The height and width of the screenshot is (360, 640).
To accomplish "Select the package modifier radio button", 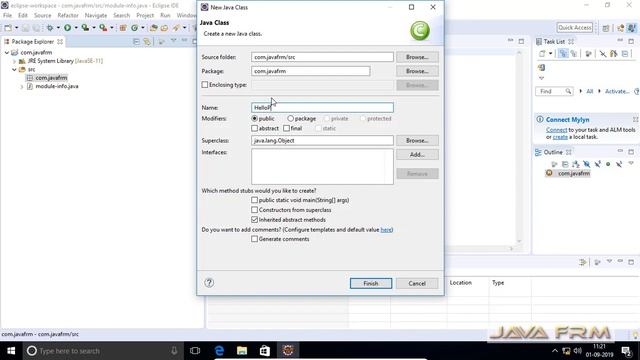I will 290,118.
